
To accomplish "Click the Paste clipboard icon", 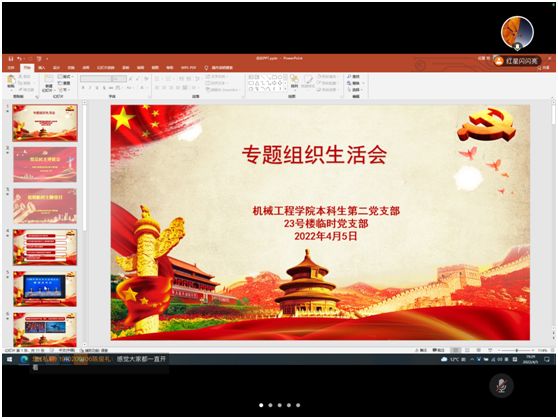I will [x=11, y=81].
